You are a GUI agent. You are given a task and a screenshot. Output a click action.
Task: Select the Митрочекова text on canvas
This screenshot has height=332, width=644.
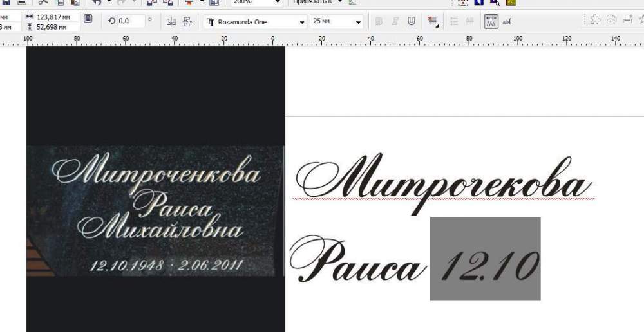click(444, 183)
